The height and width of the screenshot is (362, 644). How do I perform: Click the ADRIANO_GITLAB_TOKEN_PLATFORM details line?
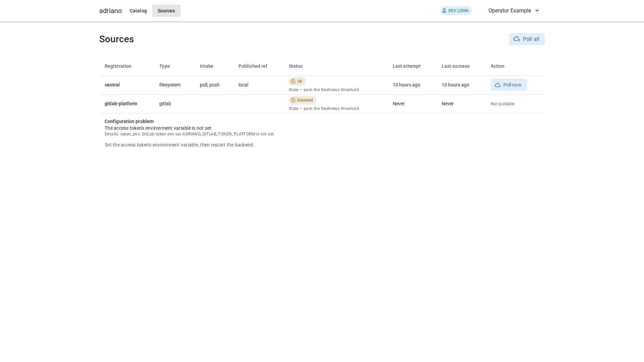(x=189, y=134)
